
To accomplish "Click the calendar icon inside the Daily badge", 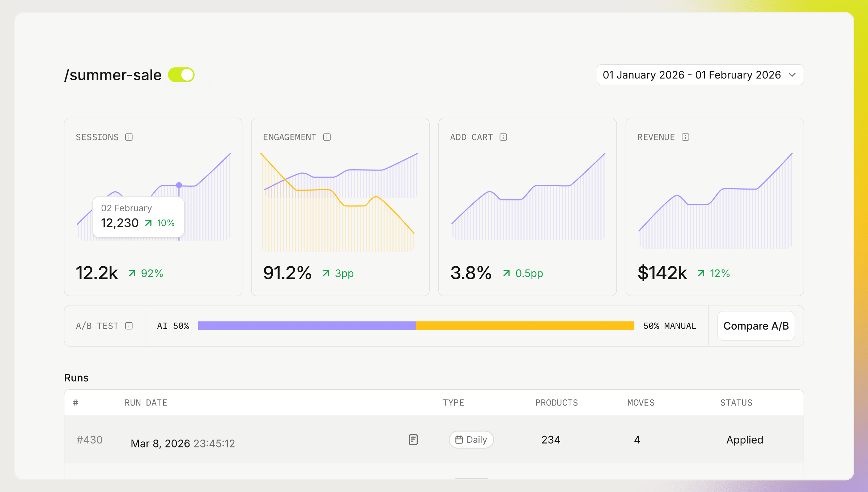I will [459, 440].
